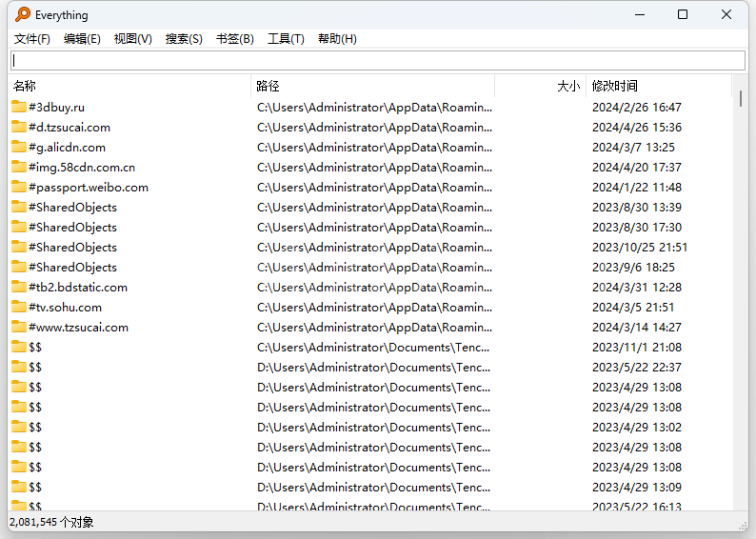
Task: Select folder icon of $$ dated 2023/5/22 22:37
Action: (x=19, y=367)
